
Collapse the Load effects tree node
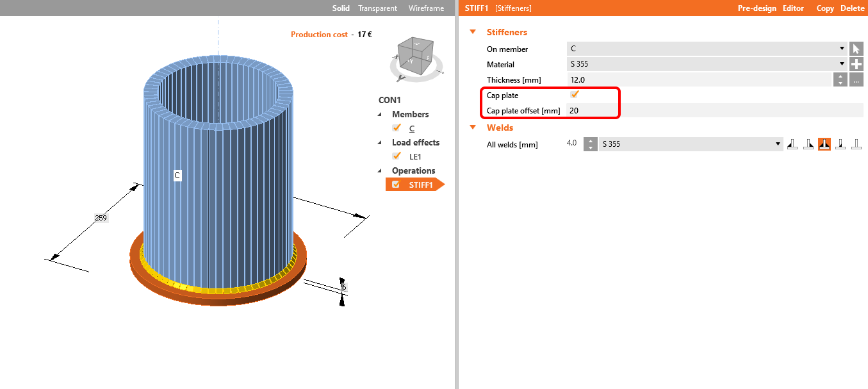379,142
